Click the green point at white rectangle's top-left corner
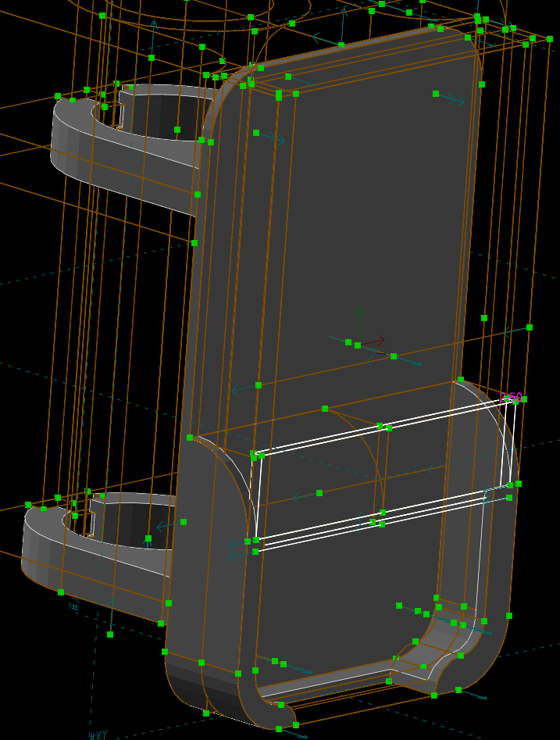The width and height of the screenshot is (560, 740). tap(254, 454)
